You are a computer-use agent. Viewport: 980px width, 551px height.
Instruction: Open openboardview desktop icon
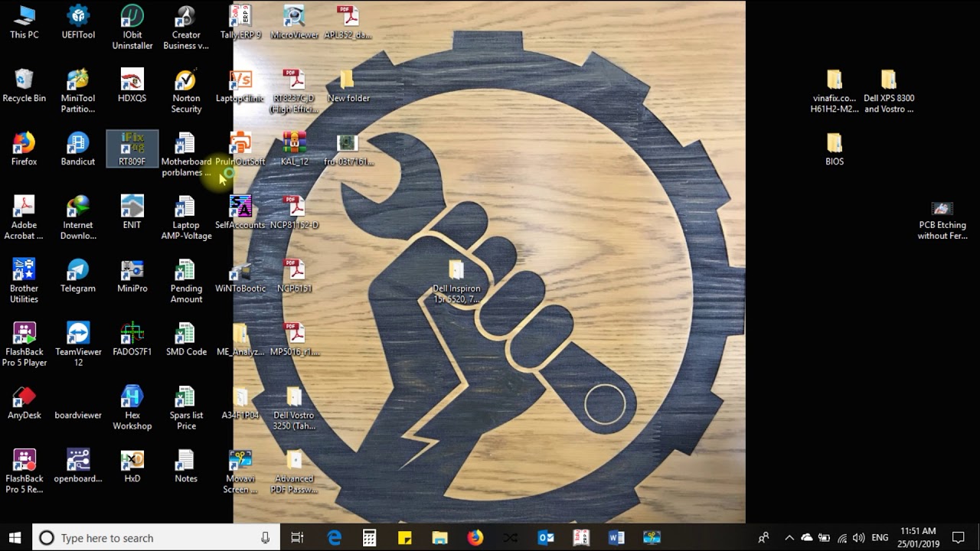click(78, 467)
